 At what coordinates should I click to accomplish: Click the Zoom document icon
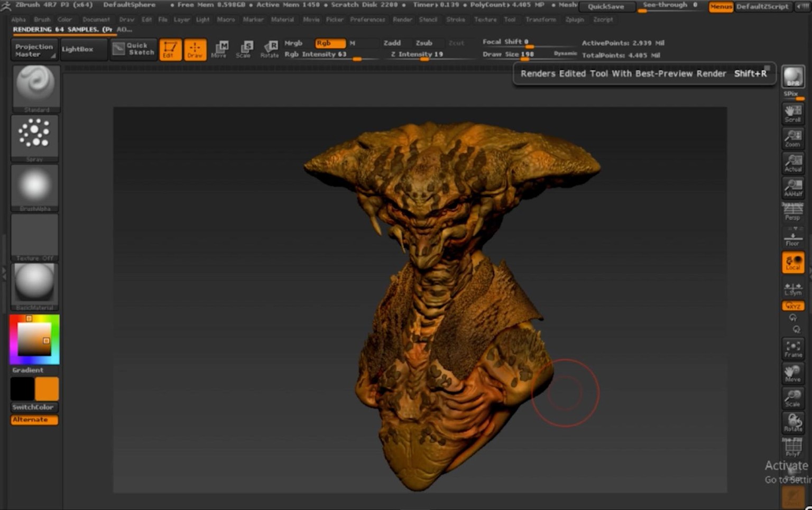[x=793, y=137]
